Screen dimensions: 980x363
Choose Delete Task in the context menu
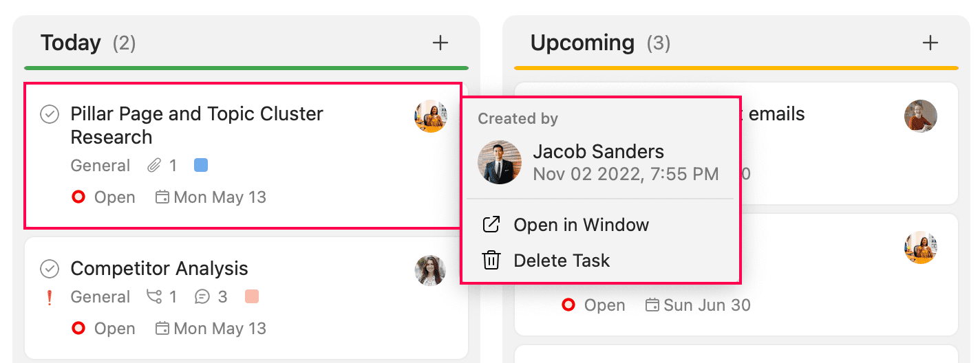[562, 261]
